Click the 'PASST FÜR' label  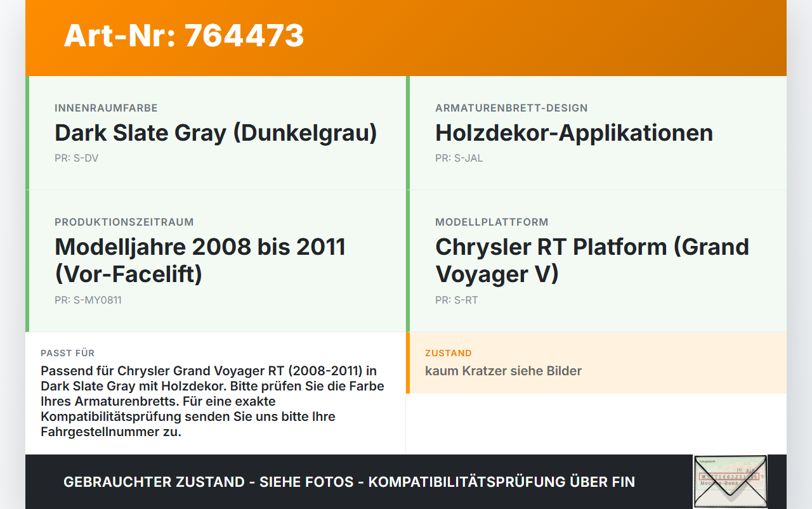click(x=67, y=353)
